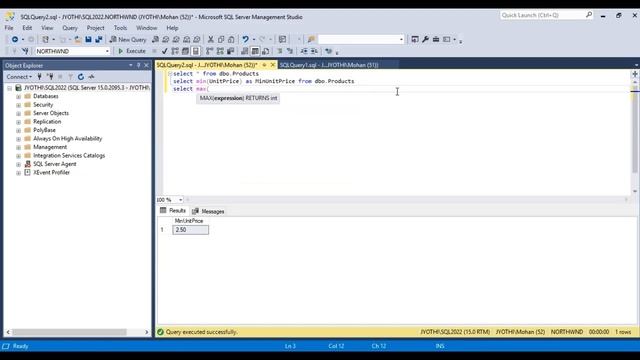Click the Display Estimated Execution Plan icon

[175, 51]
